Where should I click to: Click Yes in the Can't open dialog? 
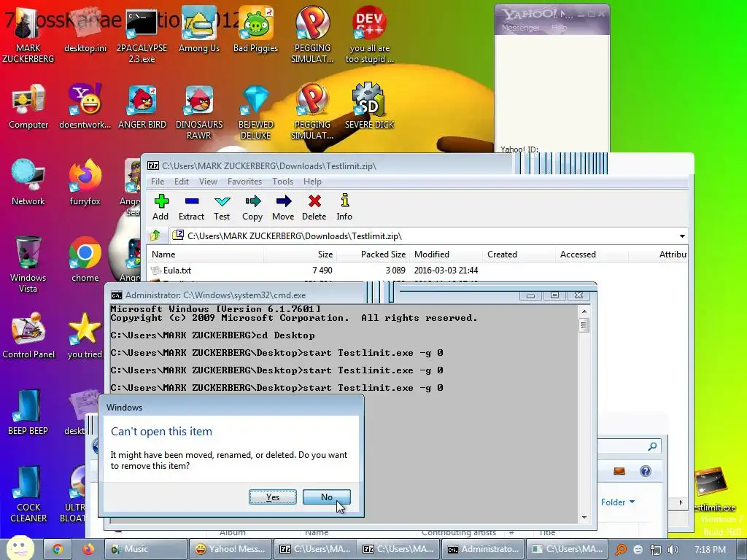273,497
